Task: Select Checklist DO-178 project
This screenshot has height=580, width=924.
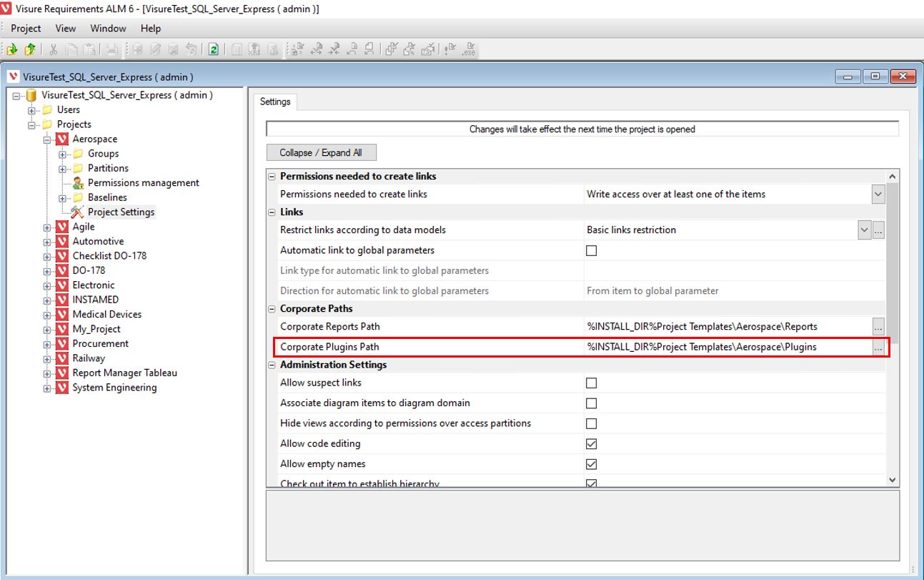Action: [109, 256]
